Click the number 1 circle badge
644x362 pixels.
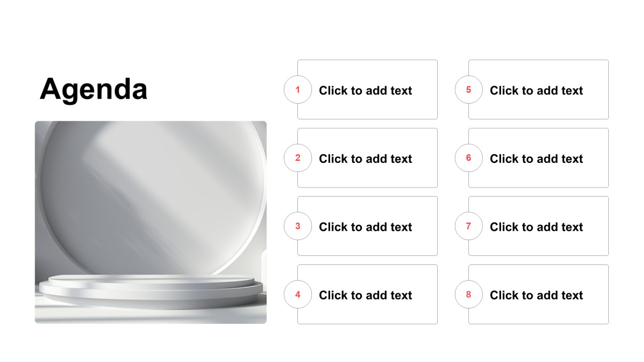point(298,89)
